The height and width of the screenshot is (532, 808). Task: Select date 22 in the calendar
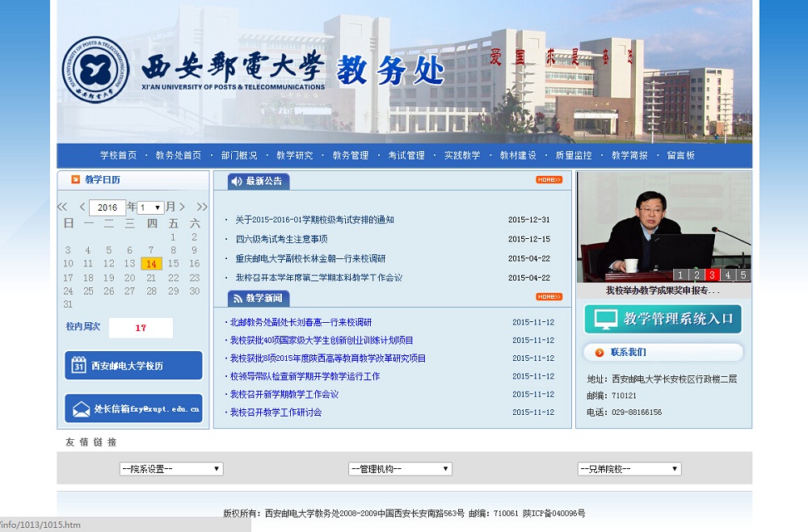[x=173, y=278]
